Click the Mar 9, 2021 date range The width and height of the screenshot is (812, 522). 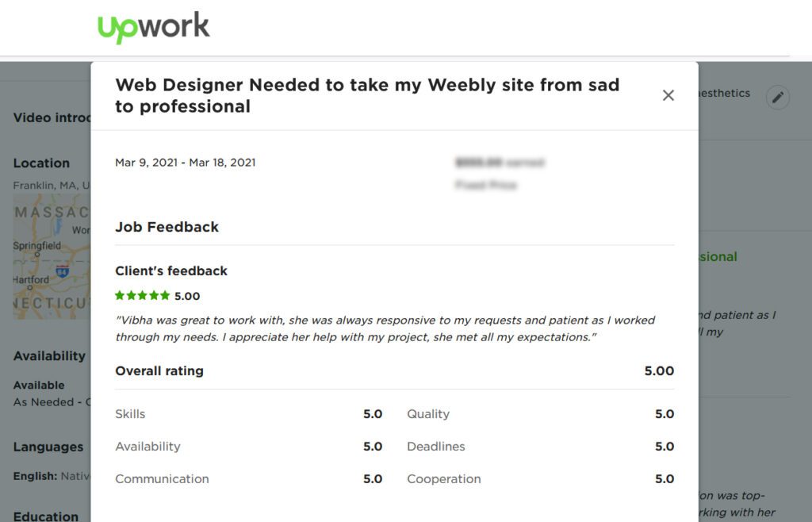coord(186,163)
